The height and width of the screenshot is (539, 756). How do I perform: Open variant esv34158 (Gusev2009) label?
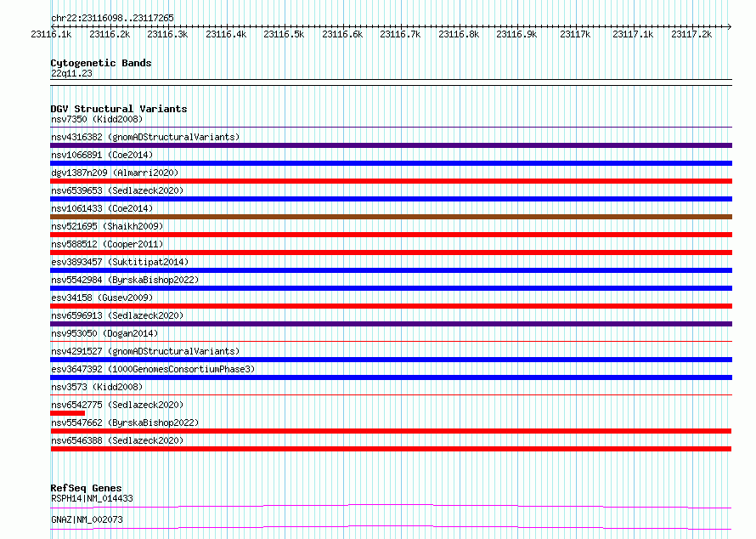[x=102, y=298]
